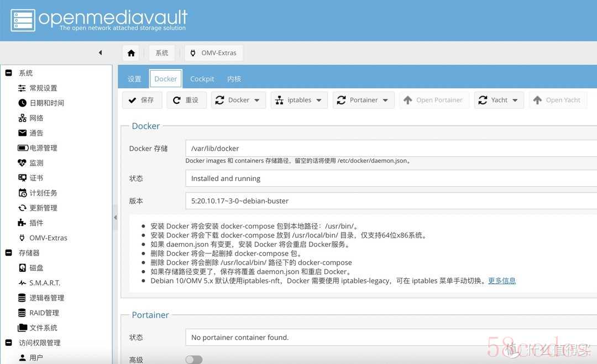Open RAID管理 page
The height and width of the screenshot is (364, 597).
click(x=39, y=313)
